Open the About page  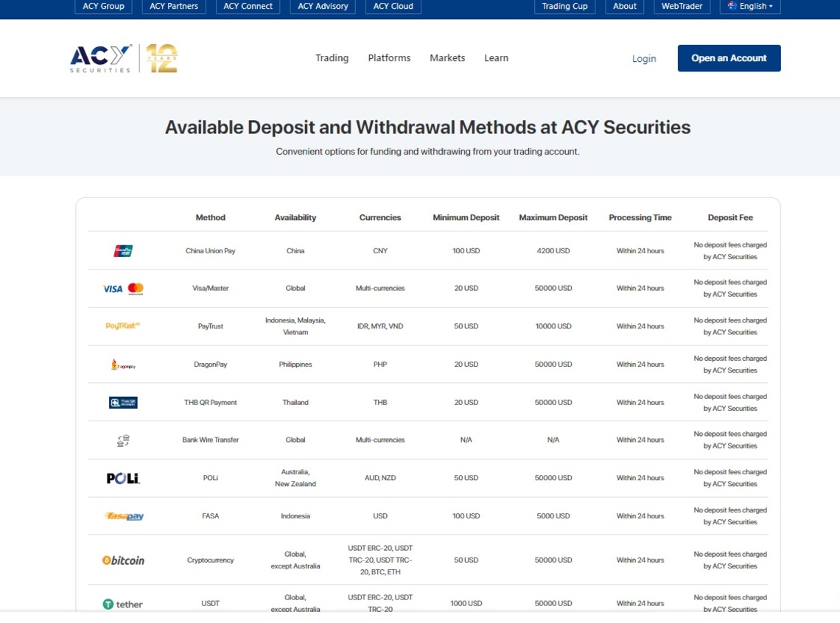(x=625, y=6)
